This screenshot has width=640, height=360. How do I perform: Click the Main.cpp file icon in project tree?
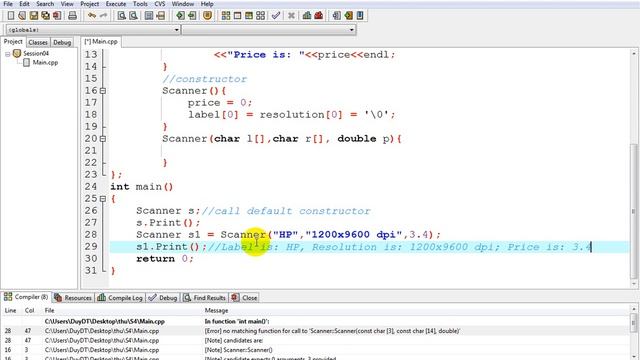pos(26,62)
